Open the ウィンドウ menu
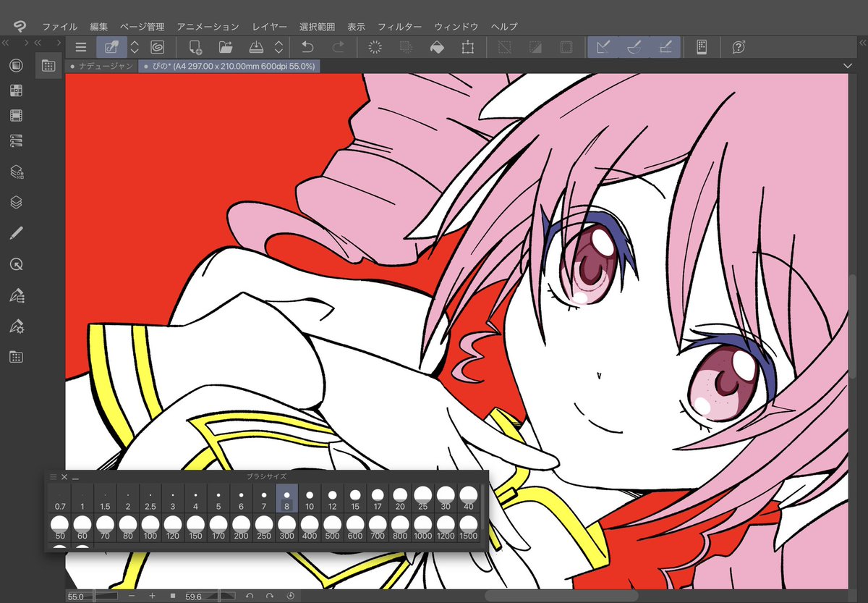The image size is (868, 603). tap(456, 27)
